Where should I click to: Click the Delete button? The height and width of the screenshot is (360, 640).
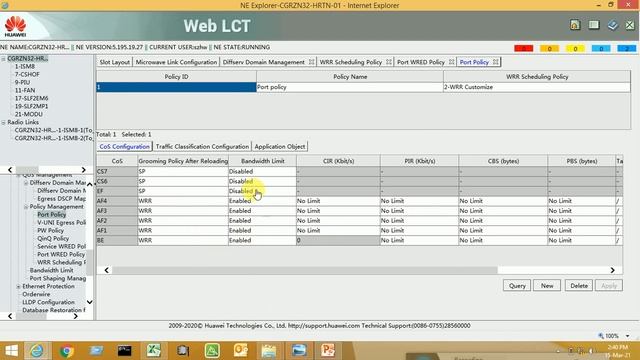[x=579, y=286]
